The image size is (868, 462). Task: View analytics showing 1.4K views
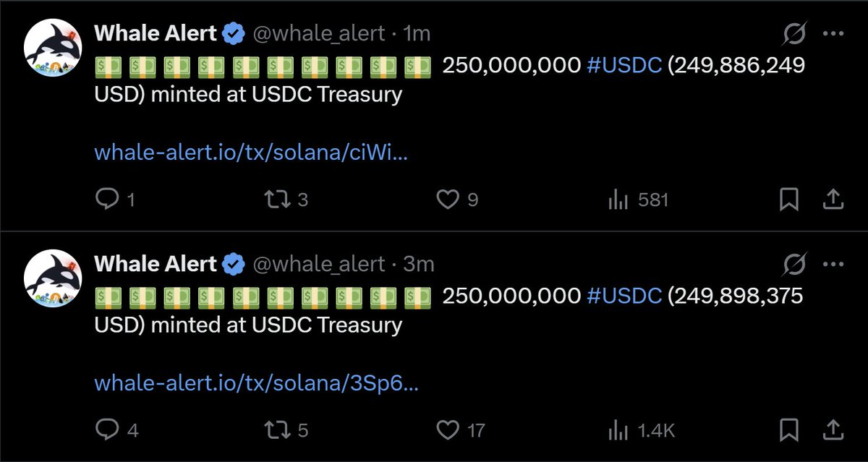pyautogui.click(x=617, y=430)
